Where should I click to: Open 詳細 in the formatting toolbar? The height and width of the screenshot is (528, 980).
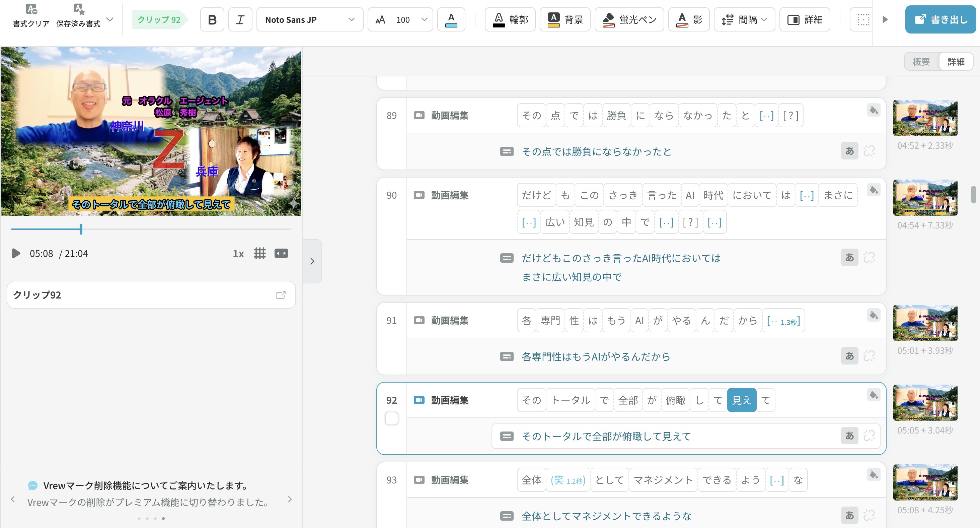[x=805, y=19]
